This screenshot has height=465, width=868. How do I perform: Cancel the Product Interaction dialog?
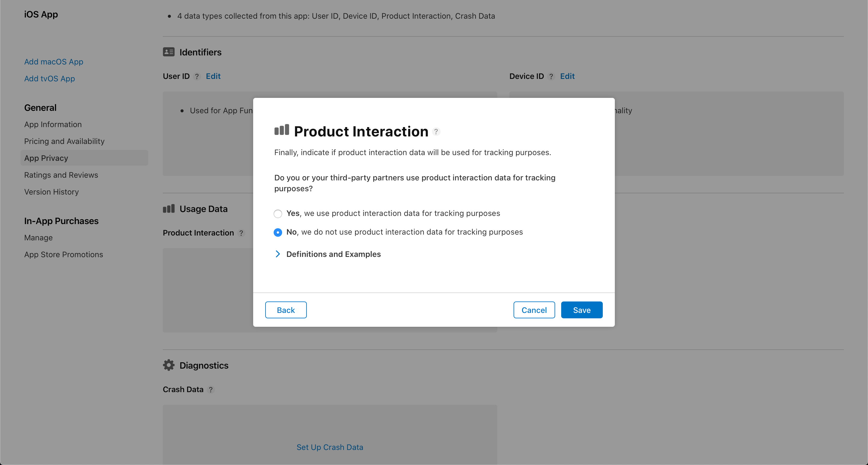coord(534,310)
